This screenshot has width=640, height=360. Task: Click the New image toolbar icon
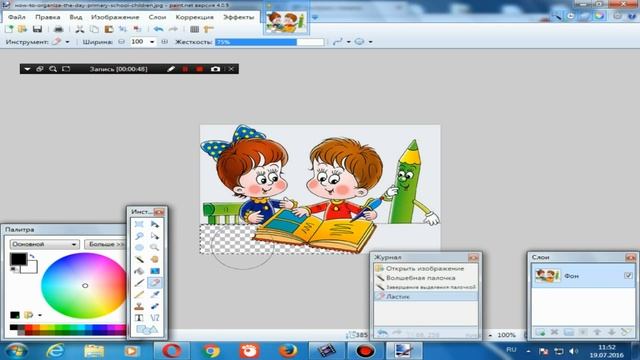9,29
